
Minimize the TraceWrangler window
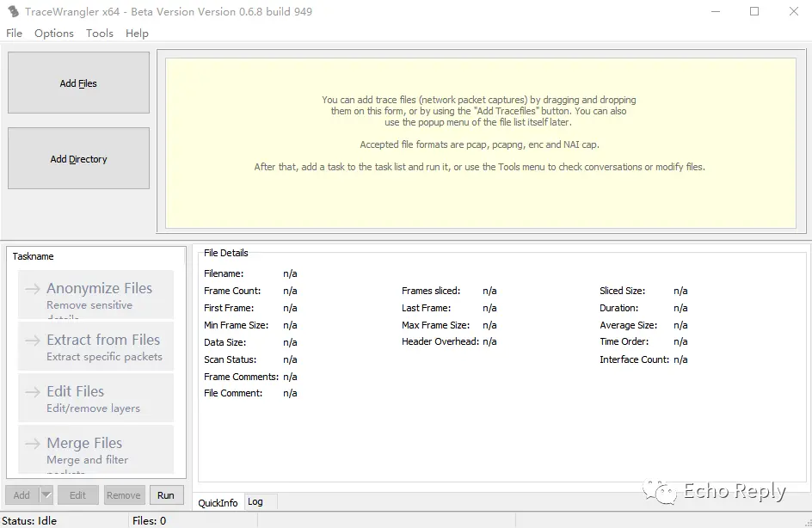716,11
